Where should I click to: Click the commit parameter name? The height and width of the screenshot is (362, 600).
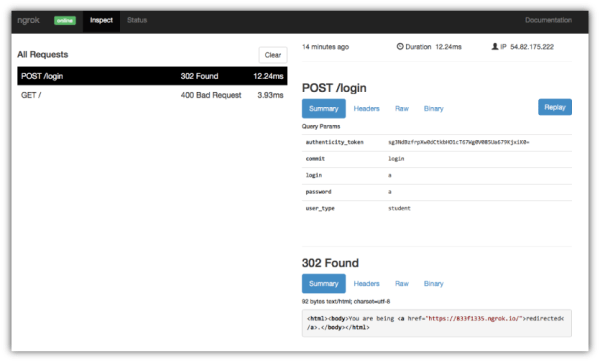(x=315, y=159)
